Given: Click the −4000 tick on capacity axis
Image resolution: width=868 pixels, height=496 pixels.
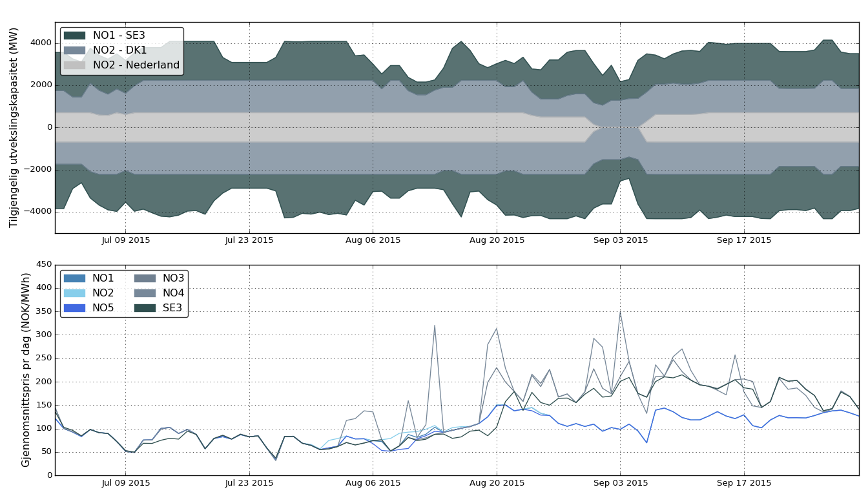Looking at the screenshot, I should pos(39,211).
